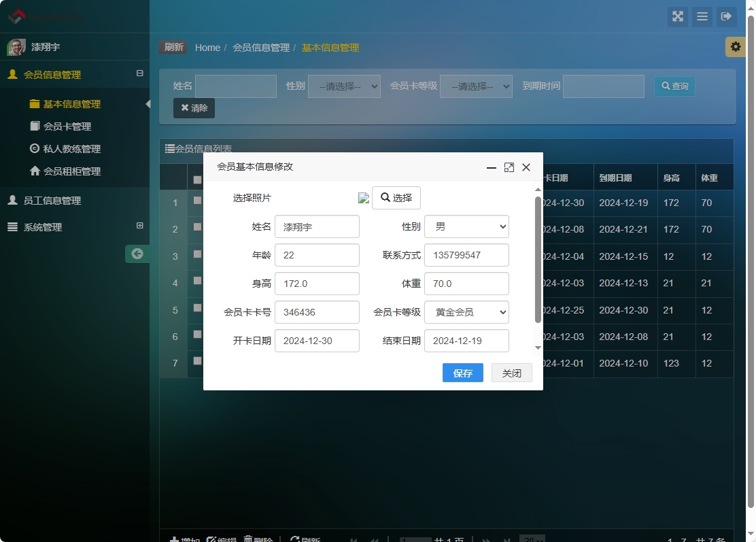Open the gear settings icon below the header
The width and height of the screenshot is (756, 542).
(x=735, y=47)
